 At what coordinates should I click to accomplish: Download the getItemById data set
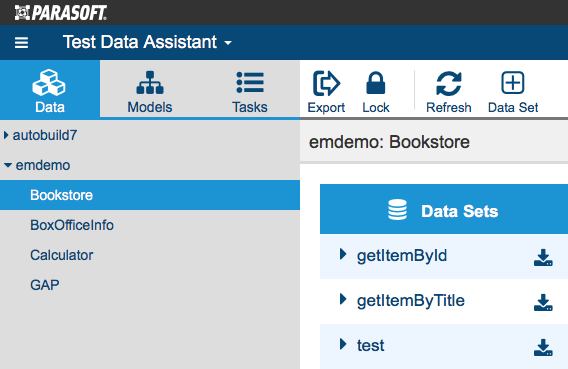[x=543, y=257]
